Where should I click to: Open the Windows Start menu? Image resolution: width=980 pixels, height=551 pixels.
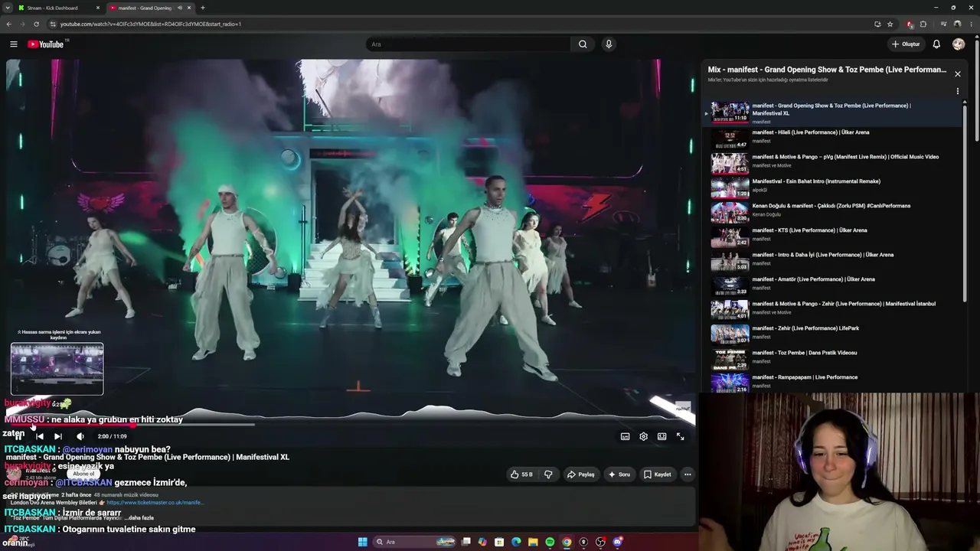363,542
